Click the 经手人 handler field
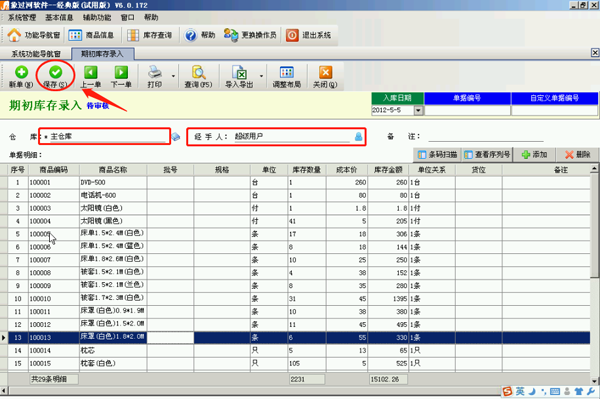600x399 pixels. point(292,137)
